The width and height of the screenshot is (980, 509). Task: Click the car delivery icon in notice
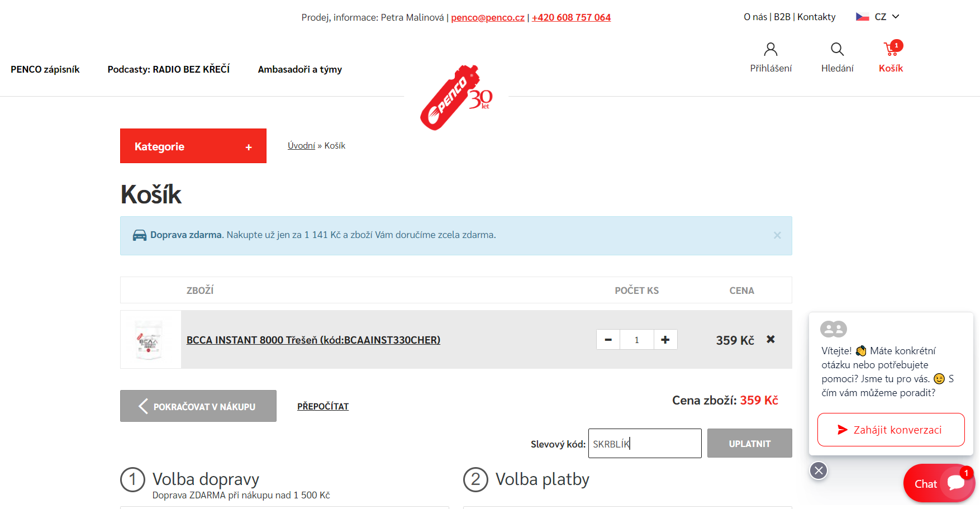tap(140, 235)
